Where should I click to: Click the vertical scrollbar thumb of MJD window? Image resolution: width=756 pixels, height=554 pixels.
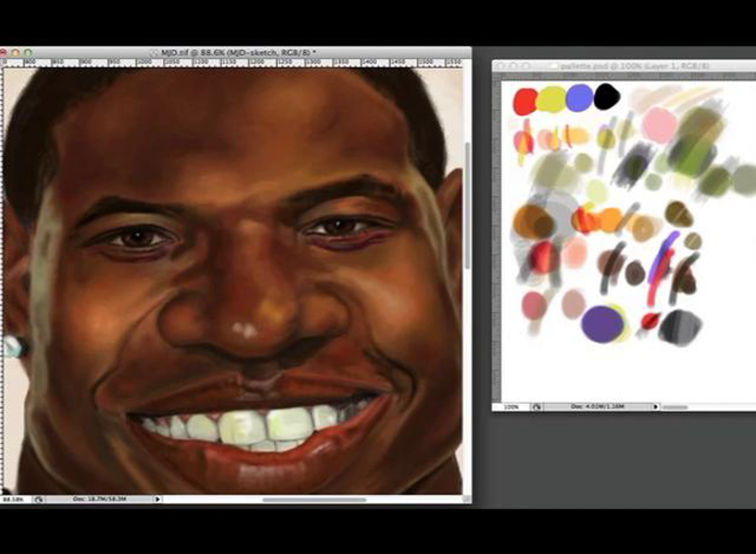(467, 205)
